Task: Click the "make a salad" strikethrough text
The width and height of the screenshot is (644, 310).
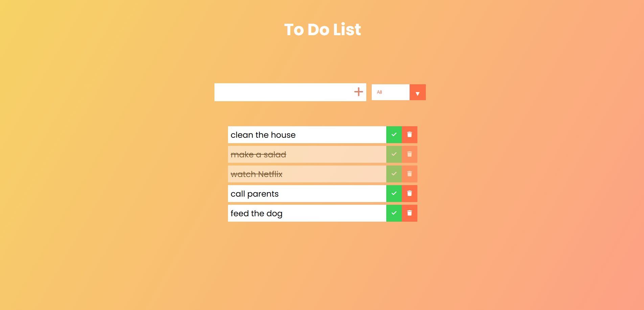Action: click(x=258, y=154)
